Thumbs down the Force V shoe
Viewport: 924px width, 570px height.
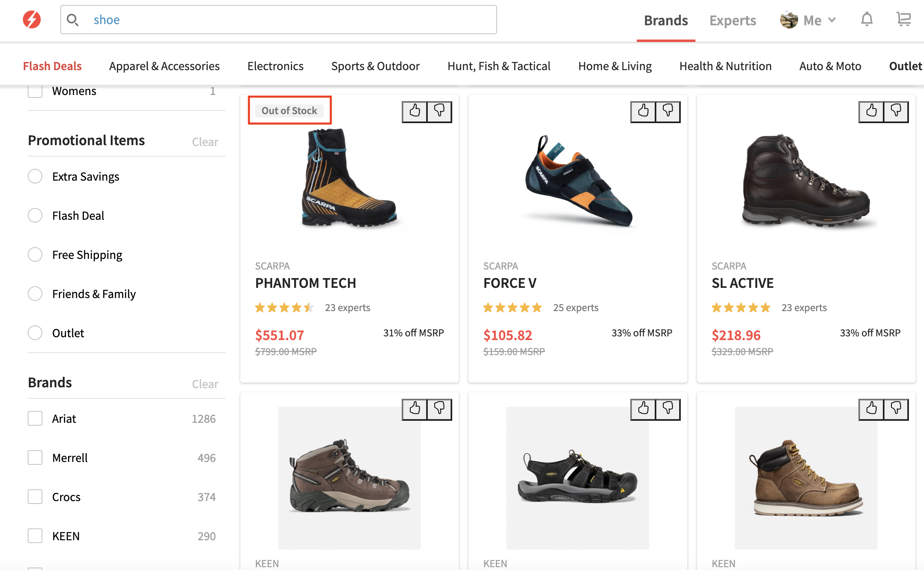point(668,111)
